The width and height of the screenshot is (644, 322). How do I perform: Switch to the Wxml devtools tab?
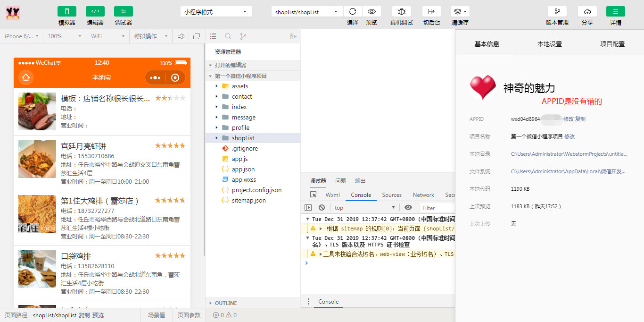coord(332,195)
